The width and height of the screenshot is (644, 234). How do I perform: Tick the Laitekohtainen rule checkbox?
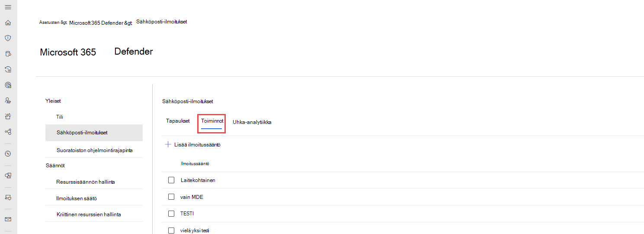pos(171,180)
